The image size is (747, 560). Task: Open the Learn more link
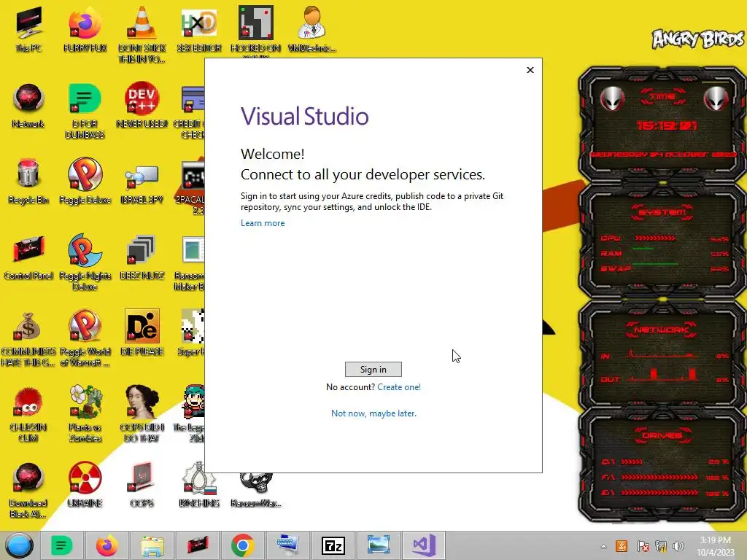[263, 223]
